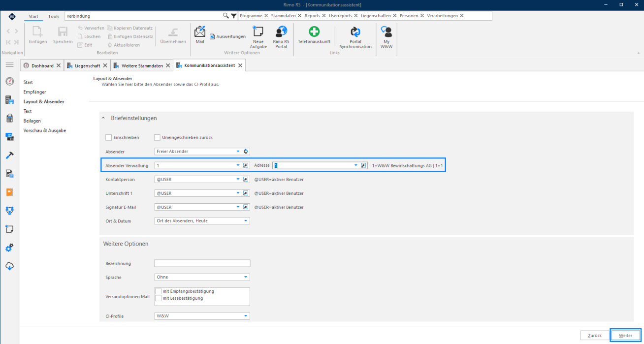Go to the Empfänger wizard step
The image size is (644, 344).
pyautogui.click(x=34, y=92)
